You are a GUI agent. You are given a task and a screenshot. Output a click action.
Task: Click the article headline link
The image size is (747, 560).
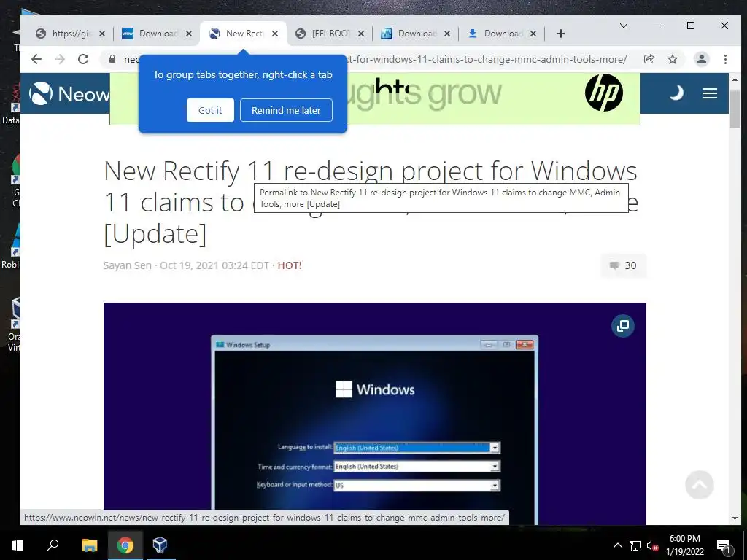370,202
